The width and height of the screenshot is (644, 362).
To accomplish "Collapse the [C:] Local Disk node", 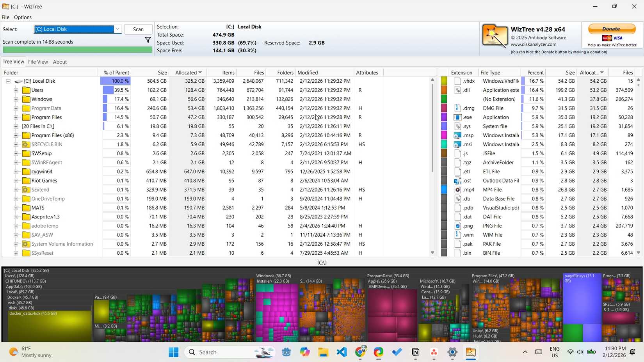I will click(8, 81).
